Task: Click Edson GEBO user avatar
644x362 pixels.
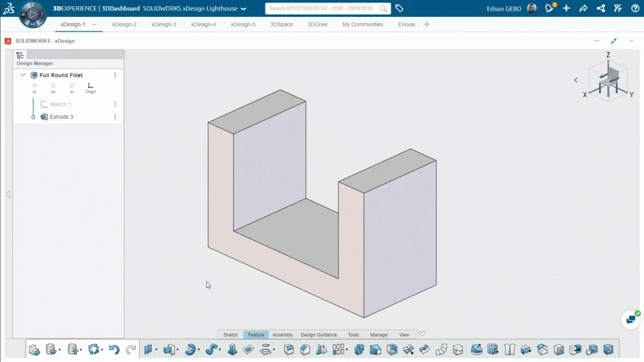Action: click(531, 8)
